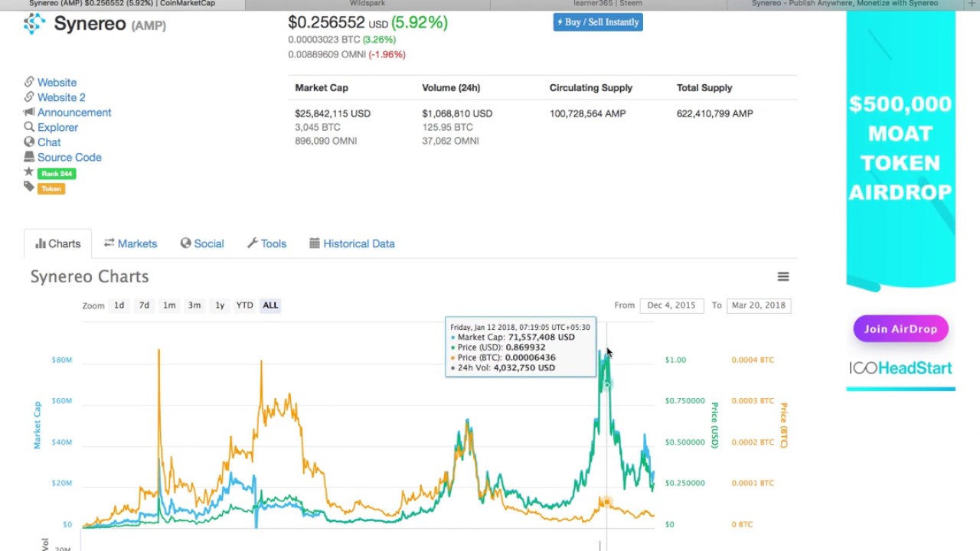Click Buy / Sell Instantly button

coord(598,22)
